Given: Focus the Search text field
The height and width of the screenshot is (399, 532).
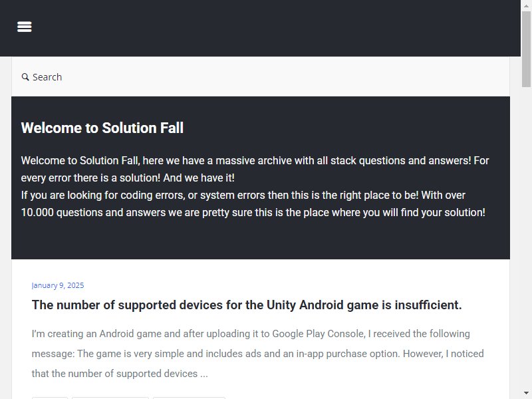Looking at the screenshot, I should tap(261, 77).
